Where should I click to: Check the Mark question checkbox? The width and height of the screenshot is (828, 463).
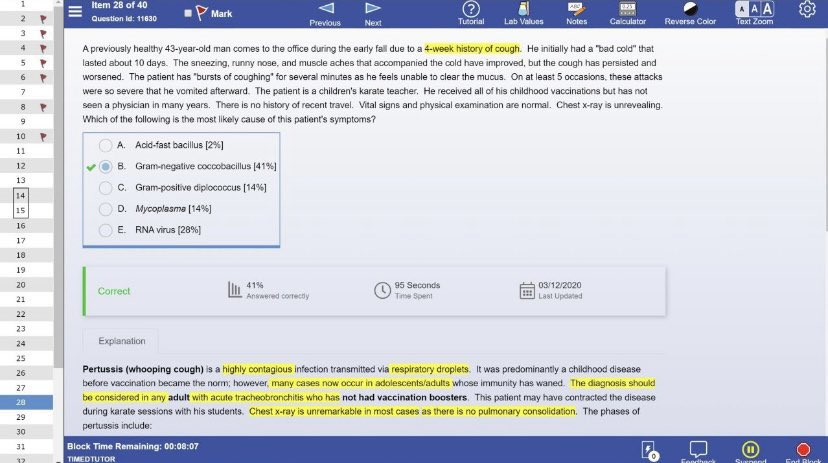(x=188, y=13)
